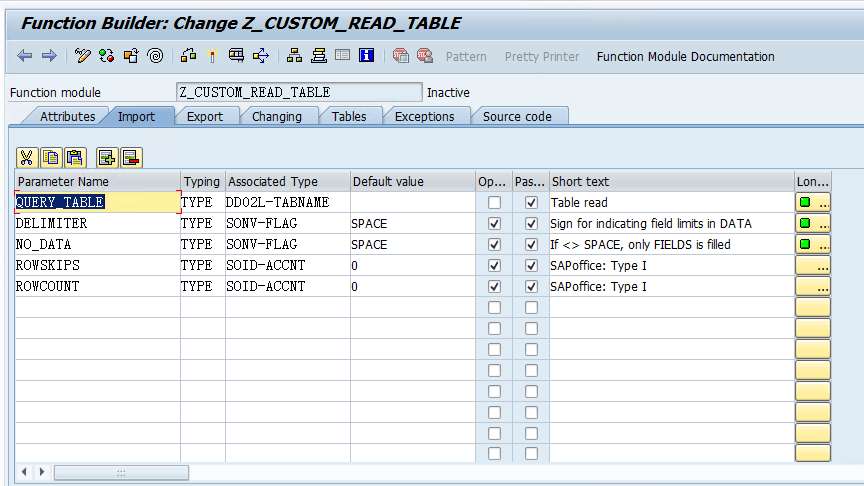
Task: Click Display Navigation Window icon
Action: (x=318, y=56)
